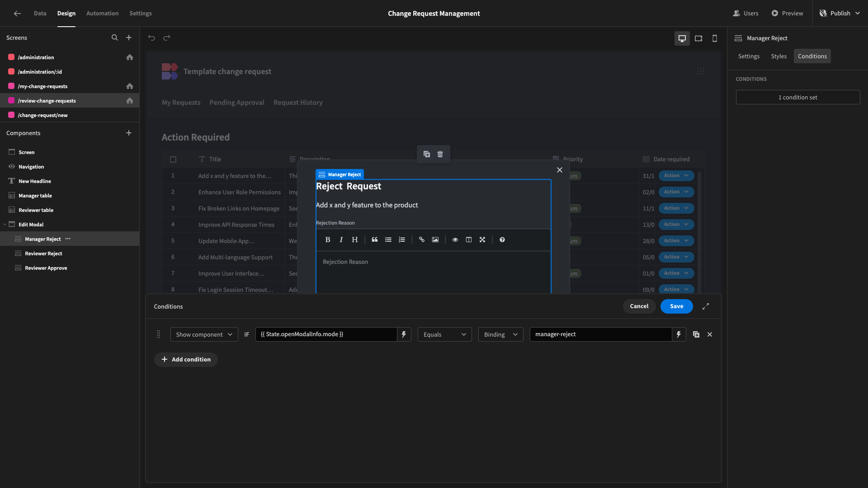Open the Pending Approval navigation link
Viewport: 868px width, 488px height.
point(237,103)
